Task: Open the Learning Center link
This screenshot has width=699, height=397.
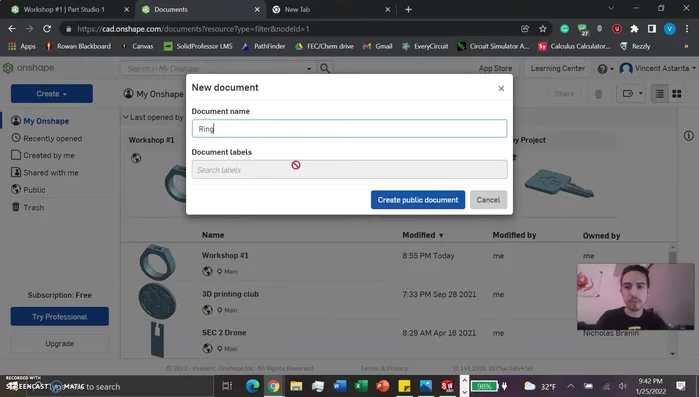Action: coord(558,68)
